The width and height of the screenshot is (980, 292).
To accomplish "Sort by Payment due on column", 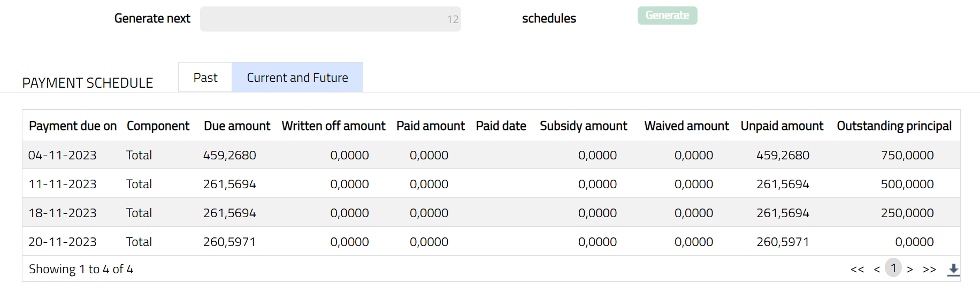I will coord(73,126).
